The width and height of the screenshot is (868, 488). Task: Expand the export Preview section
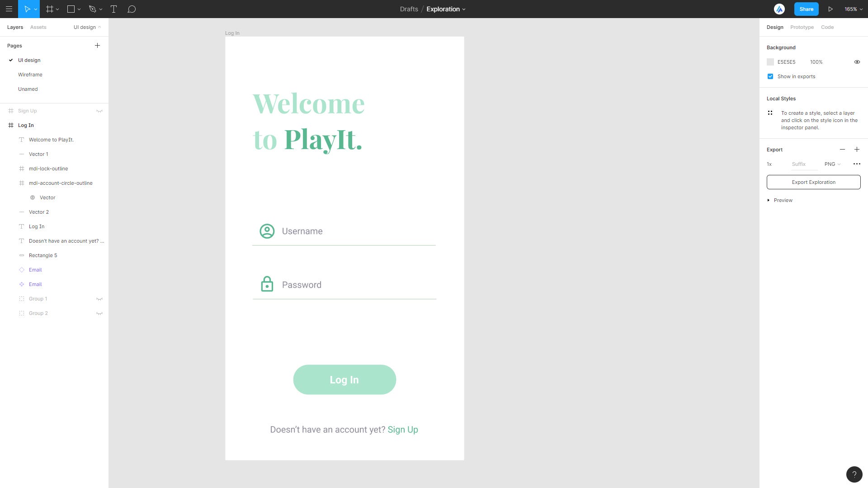(x=769, y=200)
